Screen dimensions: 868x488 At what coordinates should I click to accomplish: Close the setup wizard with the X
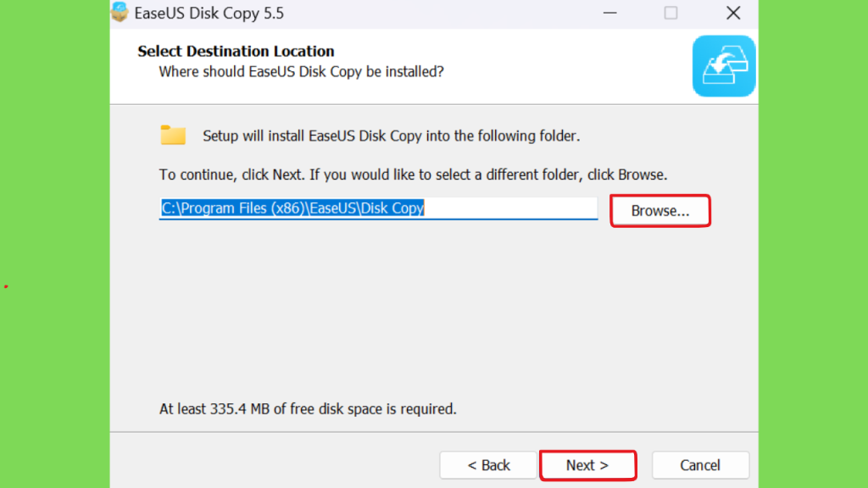(x=733, y=13)
